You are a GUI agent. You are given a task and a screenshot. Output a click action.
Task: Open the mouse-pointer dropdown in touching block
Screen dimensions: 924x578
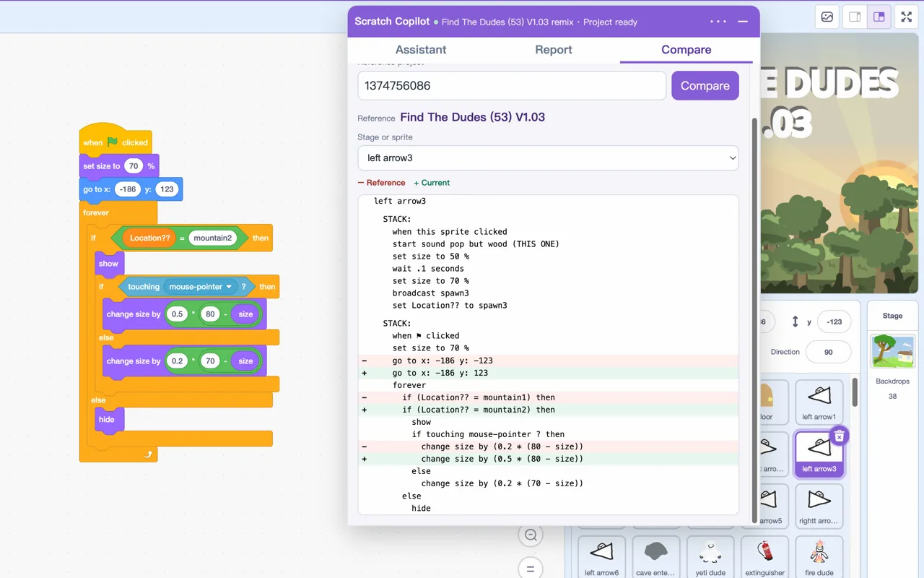(201, 287)
